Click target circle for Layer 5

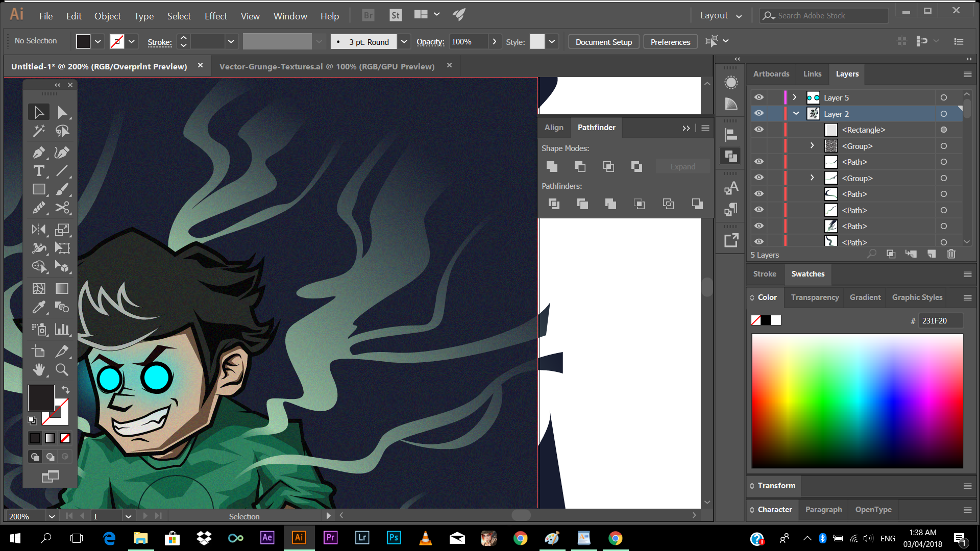click(x=944, y=97)
